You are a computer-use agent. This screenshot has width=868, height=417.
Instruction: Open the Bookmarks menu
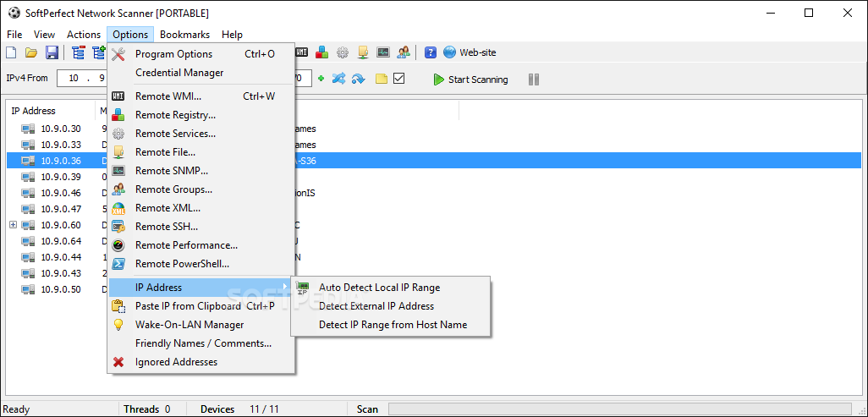point(185,35)
